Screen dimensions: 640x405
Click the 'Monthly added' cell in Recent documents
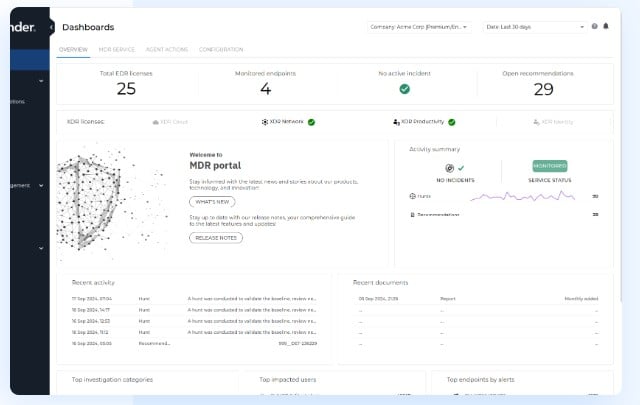[x=581, y=299]
